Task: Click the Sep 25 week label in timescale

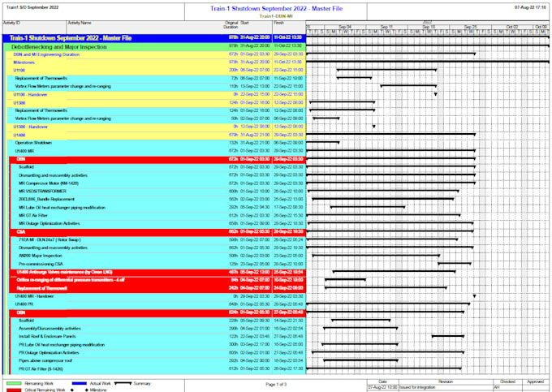Action: (x=470, y=27)
